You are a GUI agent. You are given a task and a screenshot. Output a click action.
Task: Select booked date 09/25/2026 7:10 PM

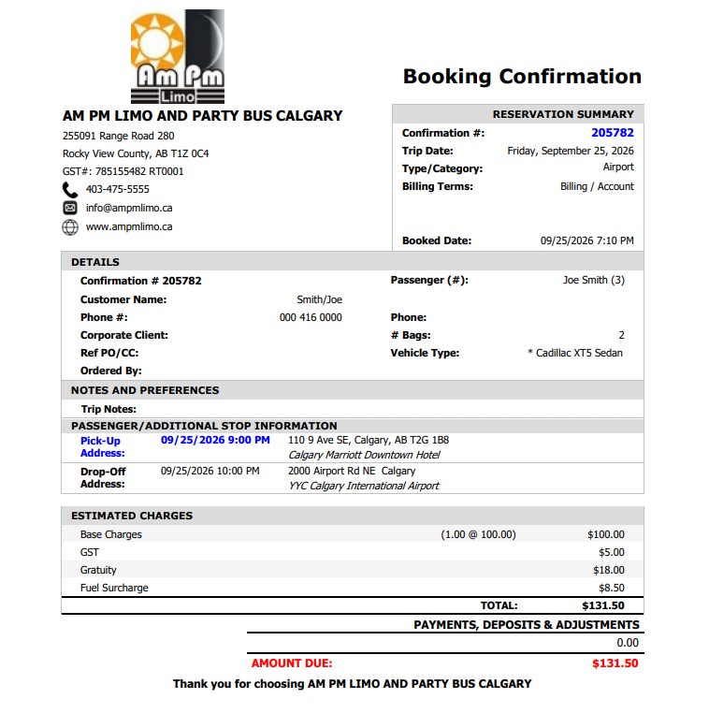[x=587, y=240]
